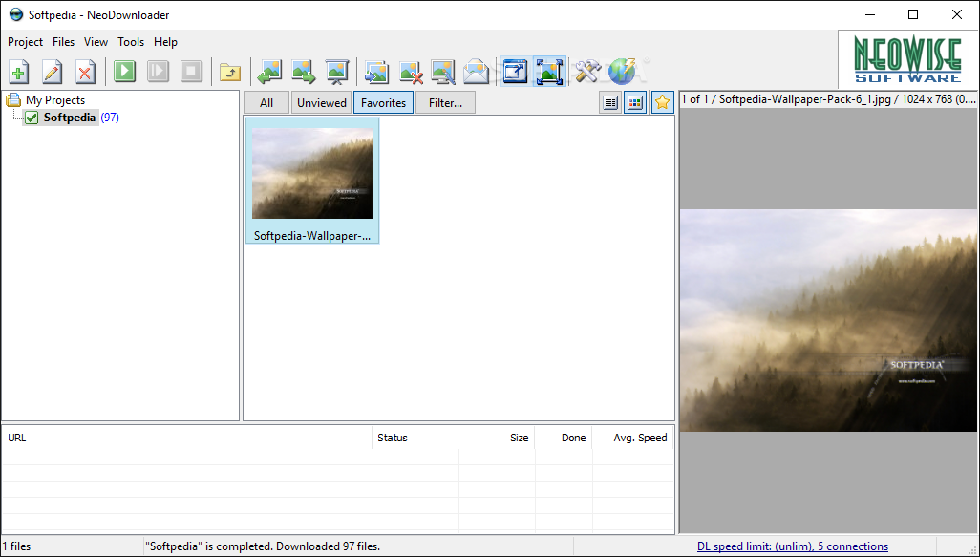The height and width of the screenshot is (557, 980).
Task: Click the (97) file count label
Action: 110,118
